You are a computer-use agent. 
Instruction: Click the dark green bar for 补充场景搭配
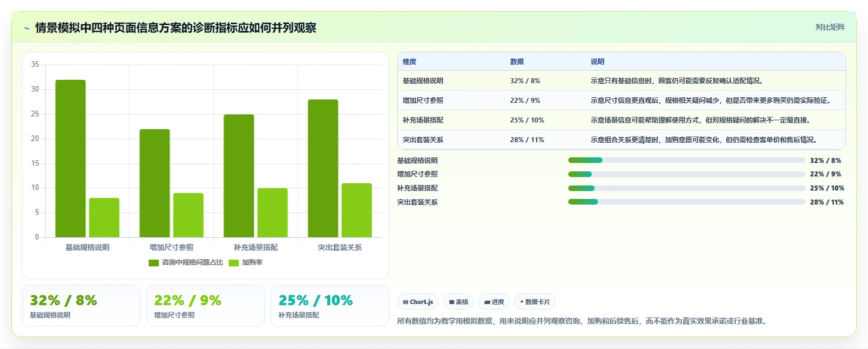[239, 176]
